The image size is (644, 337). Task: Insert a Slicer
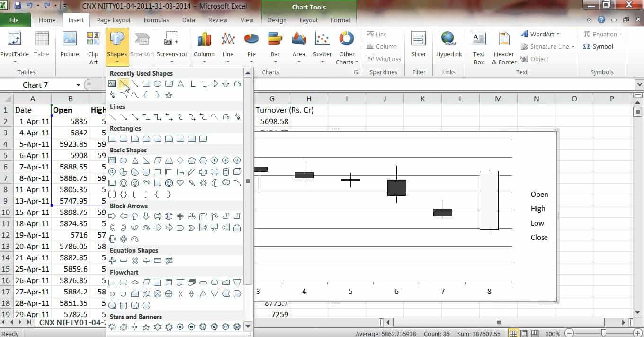click(419, 45)
